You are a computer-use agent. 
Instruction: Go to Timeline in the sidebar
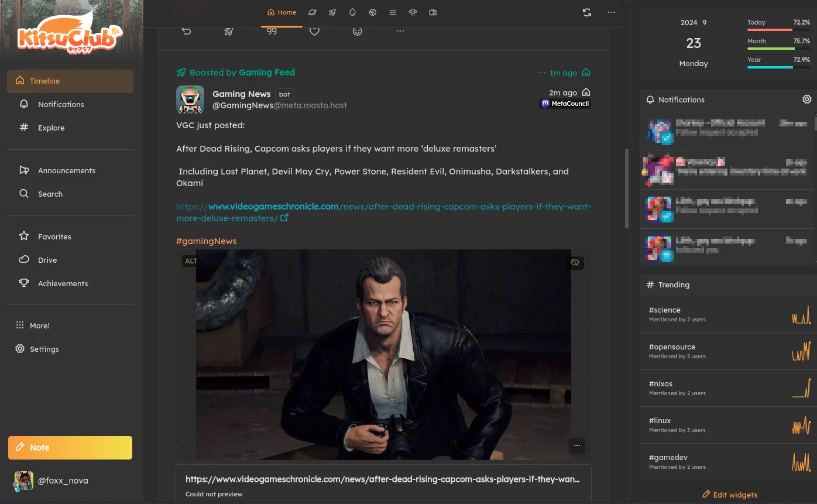tap(70, 81)
